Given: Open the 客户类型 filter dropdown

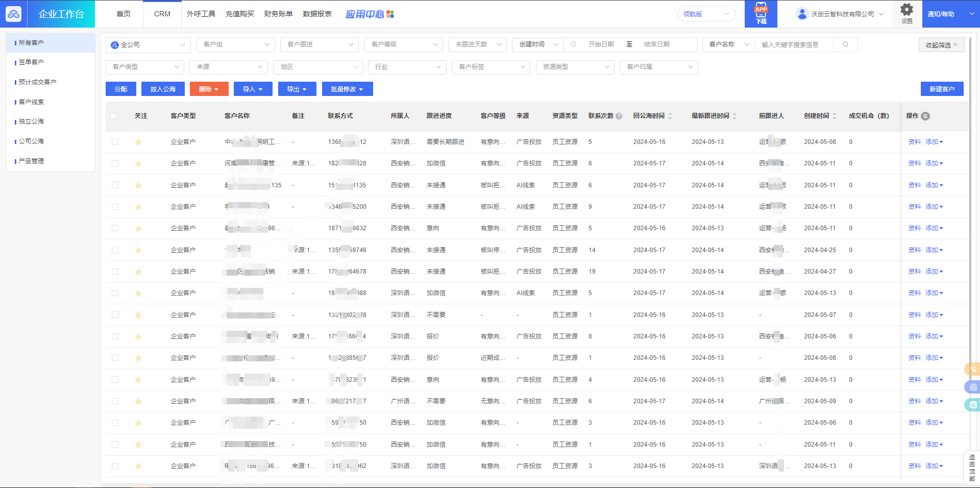Looking at the screenshot, I should pyautogui.click(x=144, y=67).
